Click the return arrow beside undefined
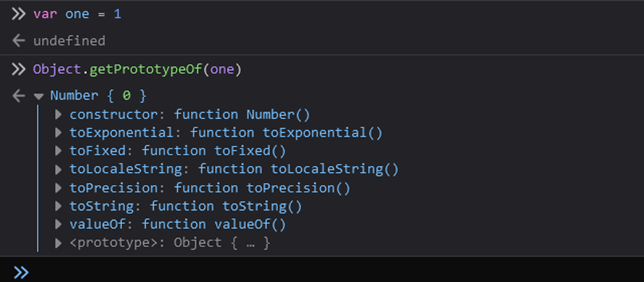644x282 pixels. pyautogui.click(x=18, y=41)
